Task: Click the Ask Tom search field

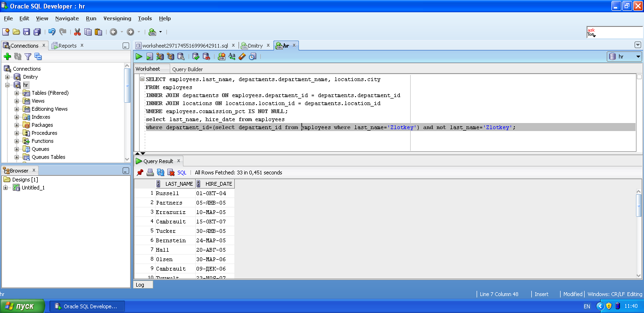Action: click(614, 32)
